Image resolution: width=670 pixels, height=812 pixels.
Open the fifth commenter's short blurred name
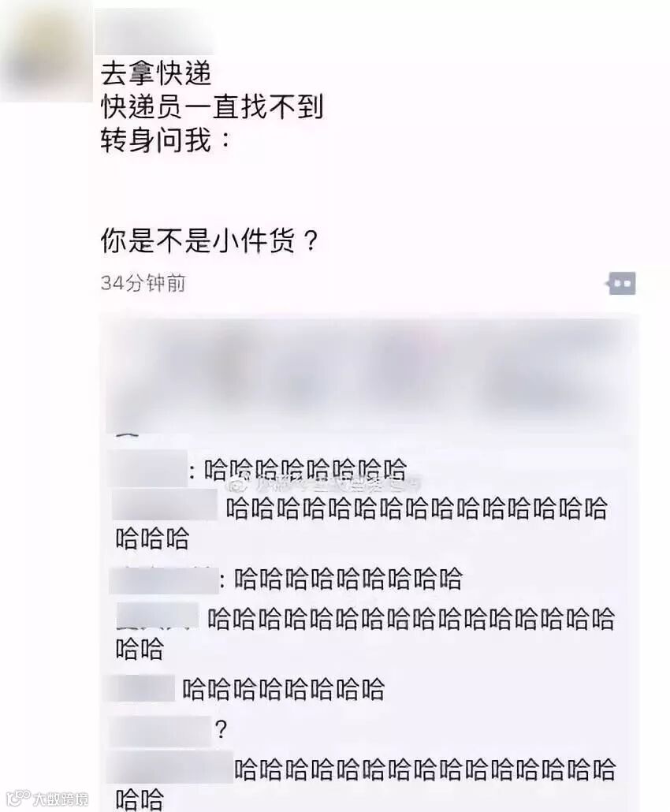(139, 688)
